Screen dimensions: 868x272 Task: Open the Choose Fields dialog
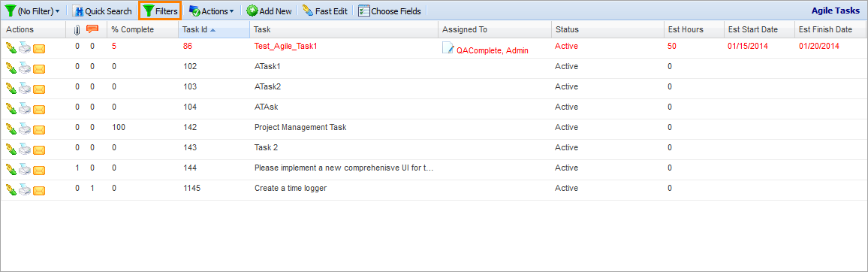[x=390, y=11]
